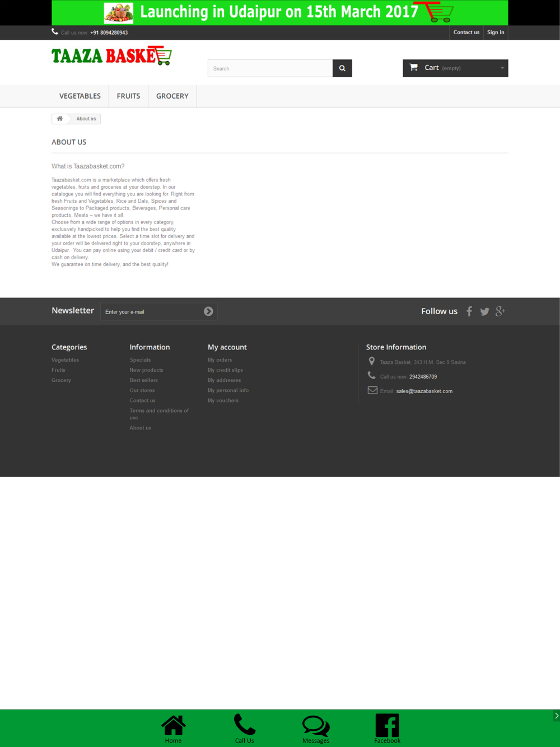Open the Fruits menu

click(128, 96)
